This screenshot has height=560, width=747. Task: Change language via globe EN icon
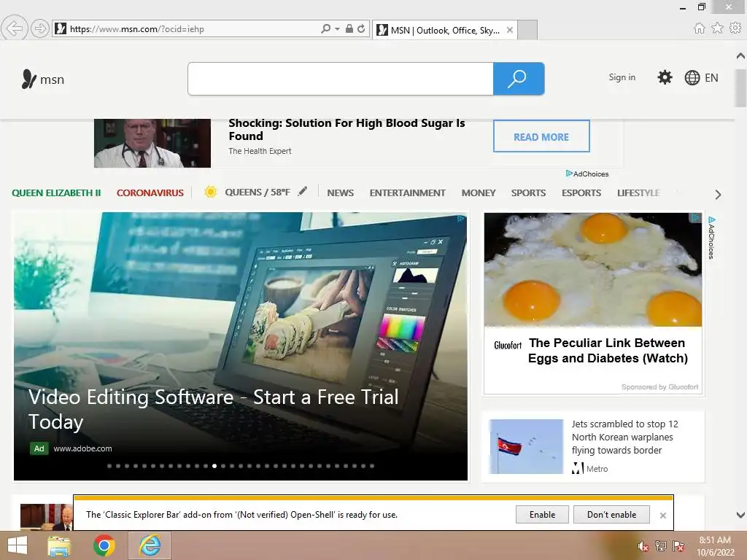701,77
